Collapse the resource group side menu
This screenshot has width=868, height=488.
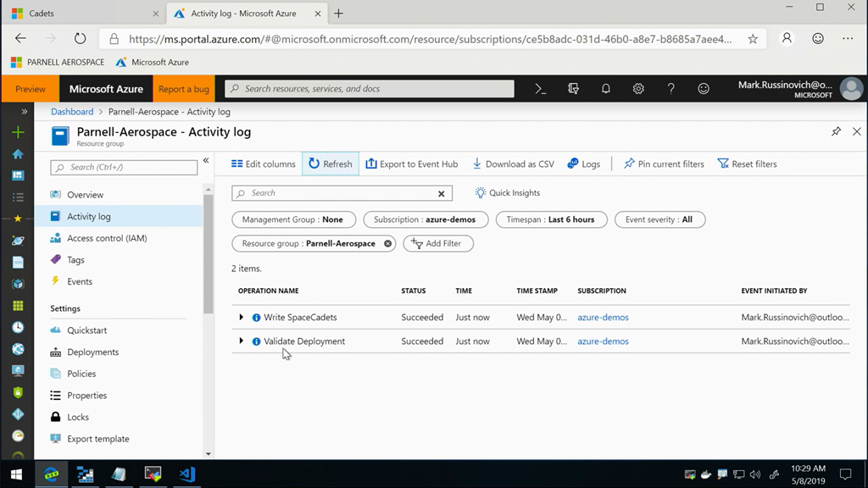pyautogui.click(x=206, y=161)
